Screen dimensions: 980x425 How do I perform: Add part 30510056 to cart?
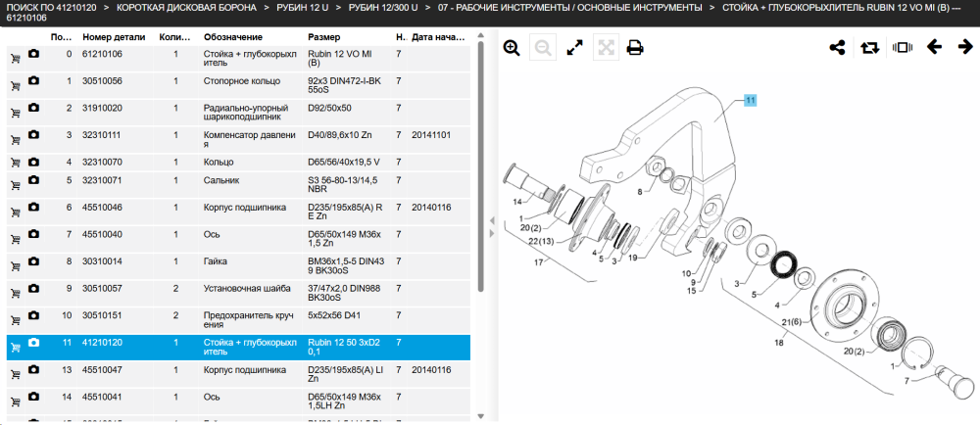tap(16, 85)
